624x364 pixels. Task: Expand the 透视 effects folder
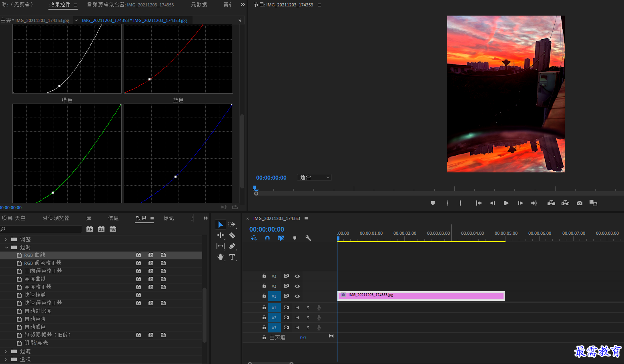click(6, 359)
